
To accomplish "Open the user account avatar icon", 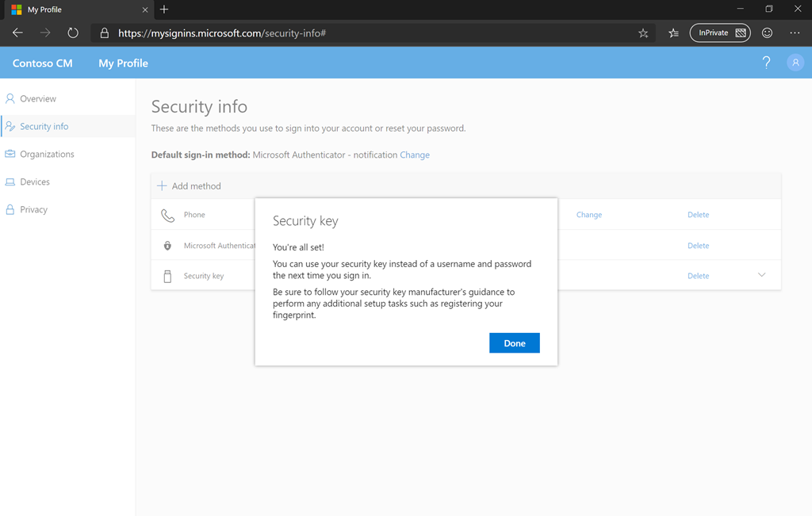I will click(795, 63).
